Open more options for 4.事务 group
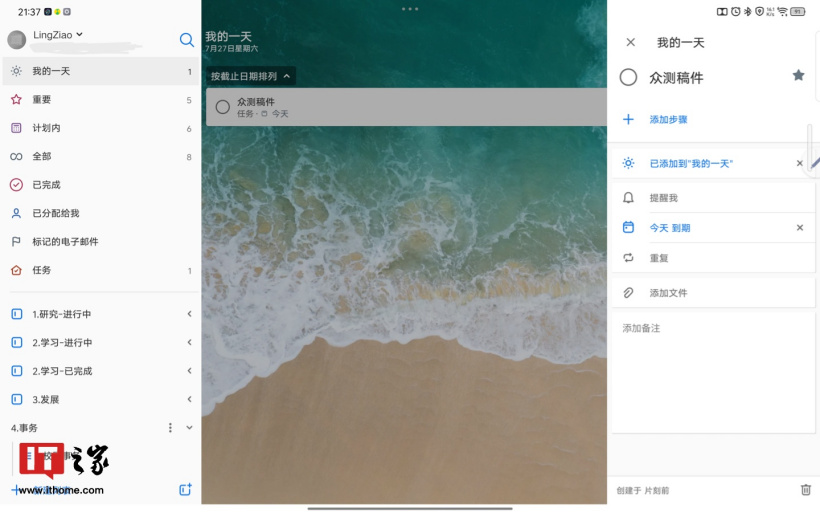The image size is (820, 512). coord(170,428)
